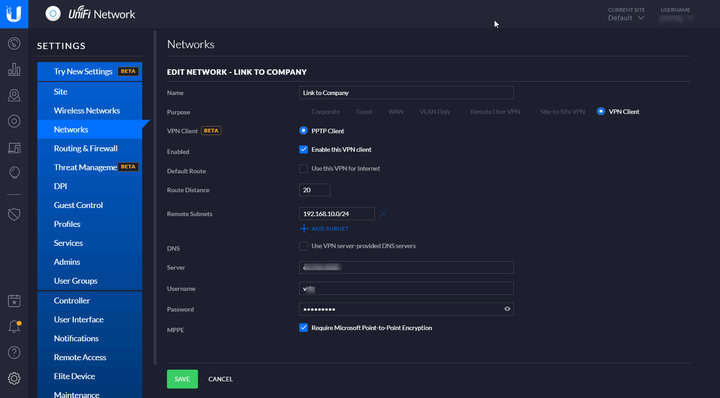Enable Use this VPN for Internet
The width and height of the screenshot is (720, 398).
303,168
